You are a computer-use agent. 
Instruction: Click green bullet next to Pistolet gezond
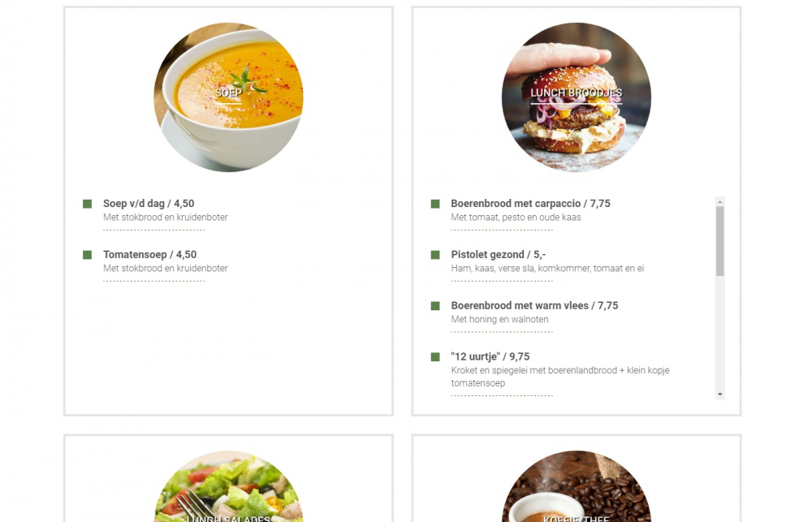[x=435, y=255]
